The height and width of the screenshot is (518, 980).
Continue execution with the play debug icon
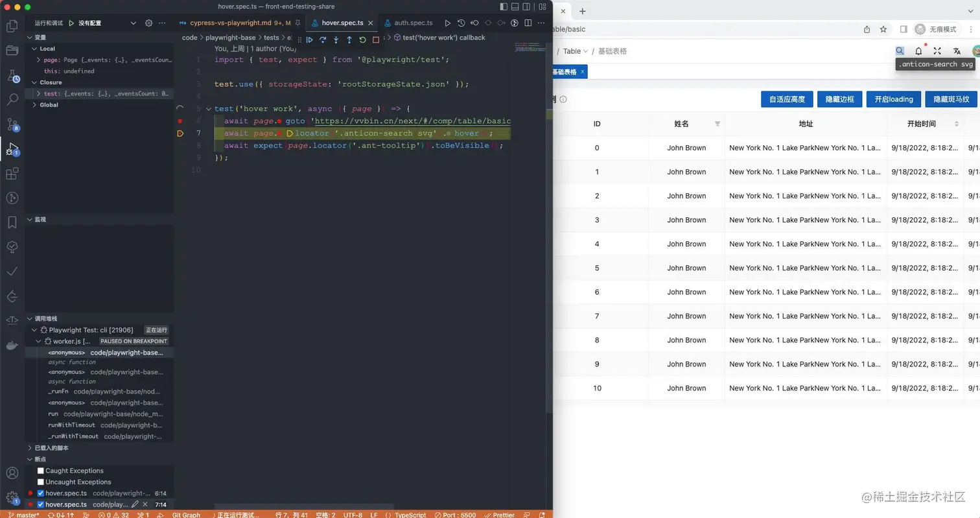coord(309,40)
